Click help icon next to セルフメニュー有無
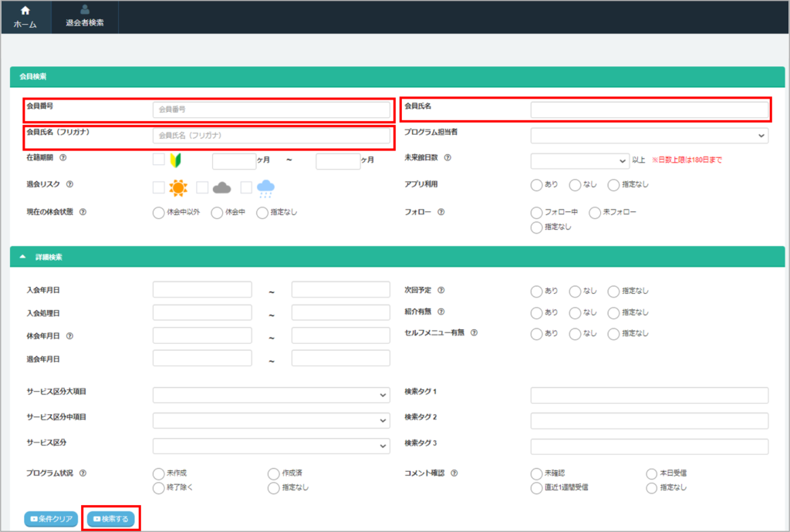 [474, 333]
